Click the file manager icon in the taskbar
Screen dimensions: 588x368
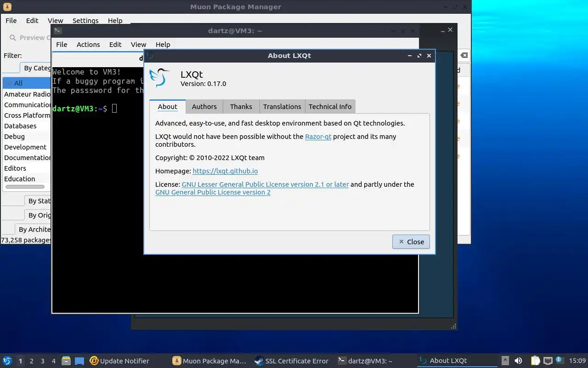click(66, 361)
